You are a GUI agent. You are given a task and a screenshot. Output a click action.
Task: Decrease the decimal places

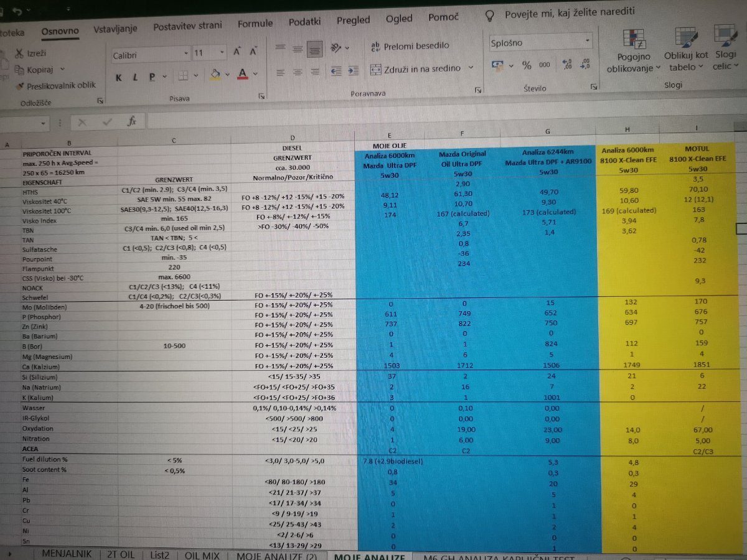[x=585, y=64]
